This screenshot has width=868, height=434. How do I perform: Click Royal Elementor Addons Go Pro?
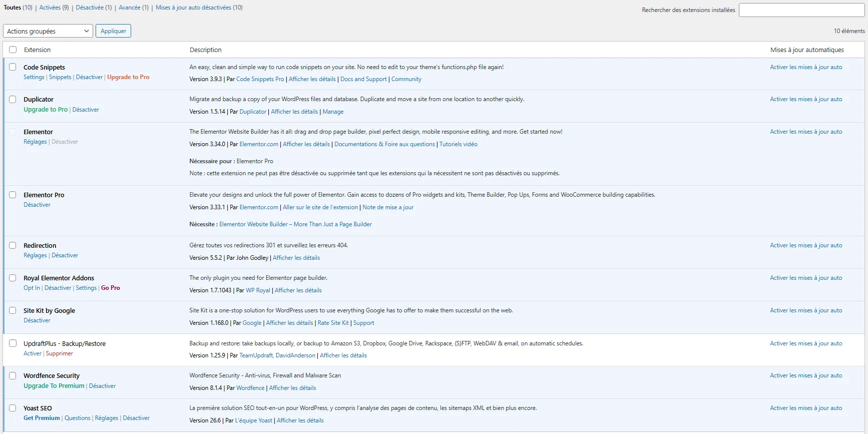pyautogui.click(x=111, y=288)
